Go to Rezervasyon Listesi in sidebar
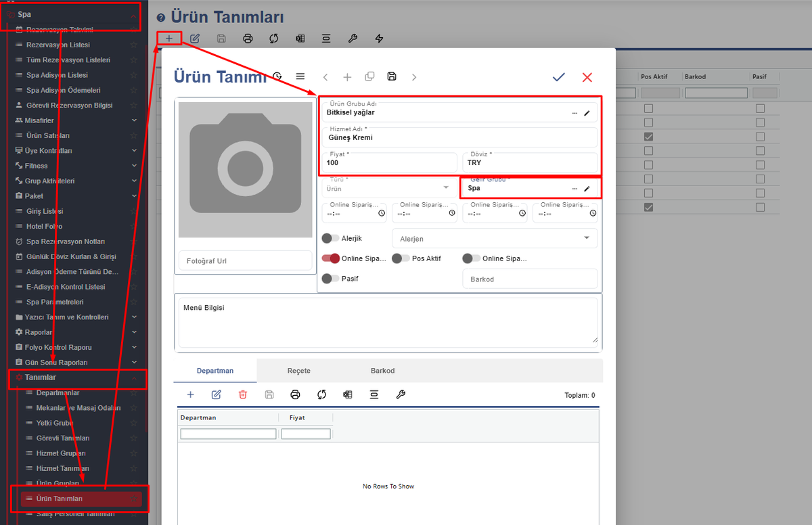Viewport: 812px width, 525px height. [x=58, y=45]
